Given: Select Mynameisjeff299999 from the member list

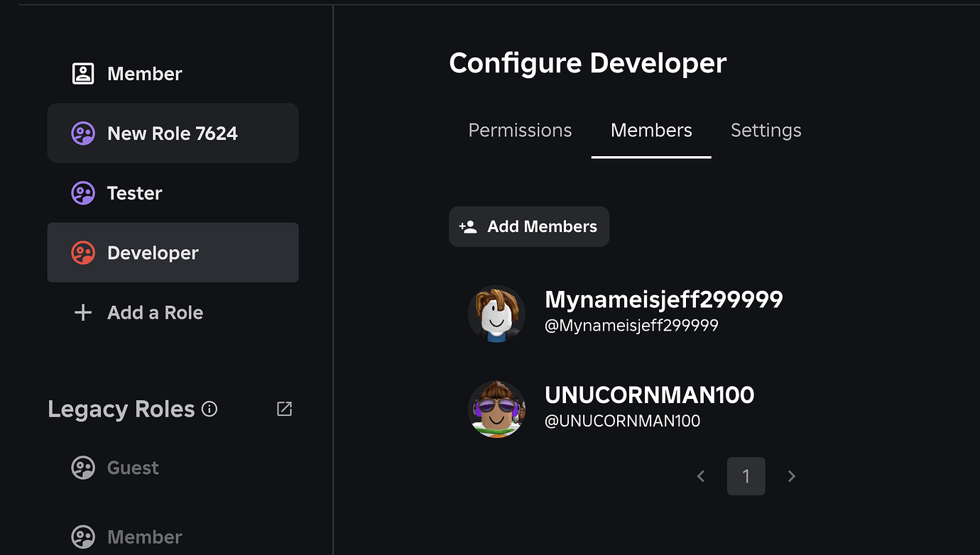Looking at the screenshot, I should (x=663, y=300).
